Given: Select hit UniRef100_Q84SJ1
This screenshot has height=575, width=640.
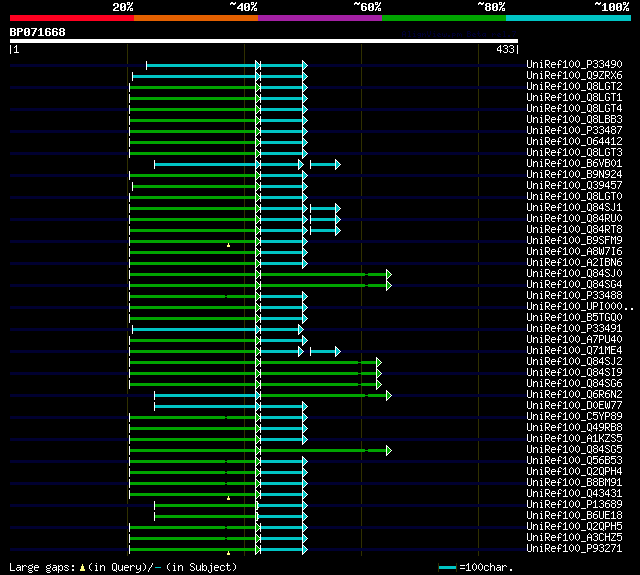Looking at the screenshot, I should pos(574,207).
